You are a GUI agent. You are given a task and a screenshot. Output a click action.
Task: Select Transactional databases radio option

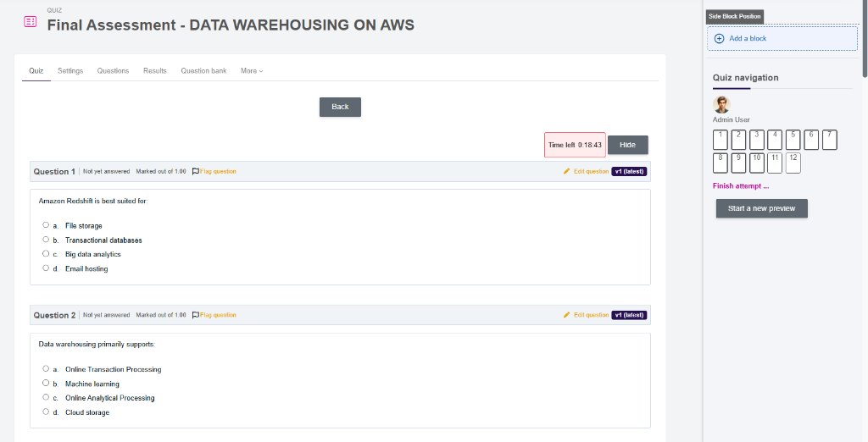[x=46, y=239]
